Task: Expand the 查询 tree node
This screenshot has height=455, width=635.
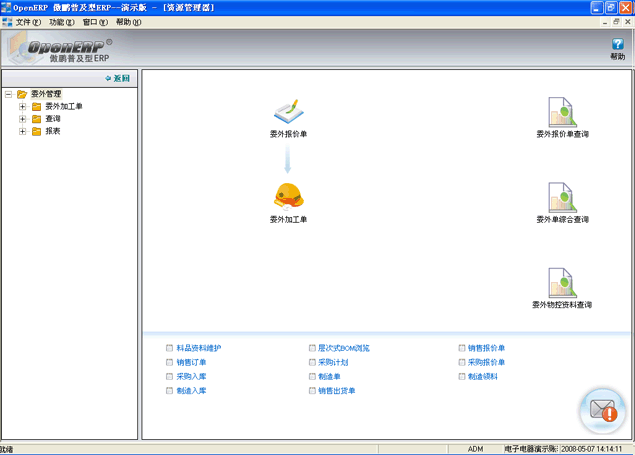Action: point(22,118)
